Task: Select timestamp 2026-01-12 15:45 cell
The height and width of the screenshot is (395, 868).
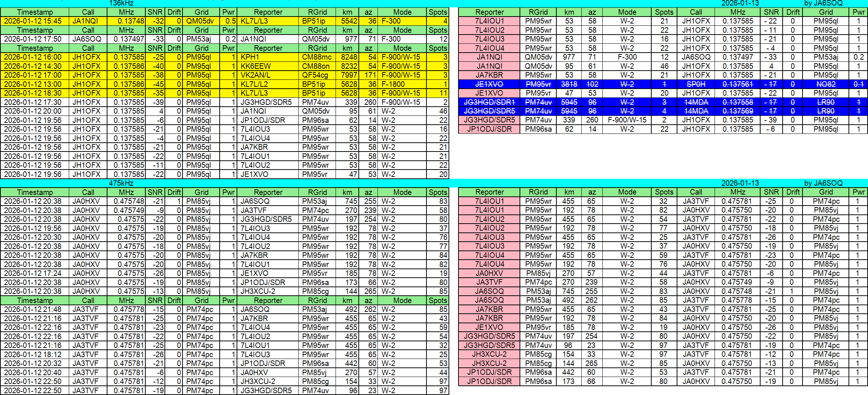Action: click(35, 21)
